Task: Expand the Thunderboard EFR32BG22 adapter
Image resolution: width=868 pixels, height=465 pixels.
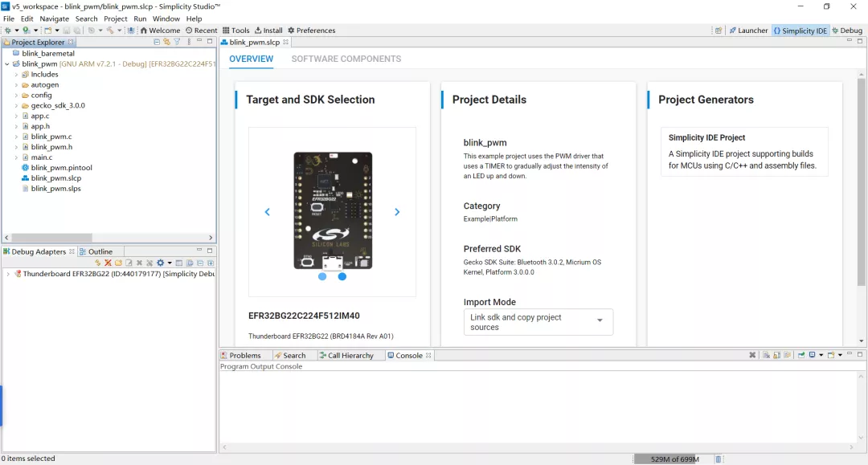Action: click(x=8, y=274)
